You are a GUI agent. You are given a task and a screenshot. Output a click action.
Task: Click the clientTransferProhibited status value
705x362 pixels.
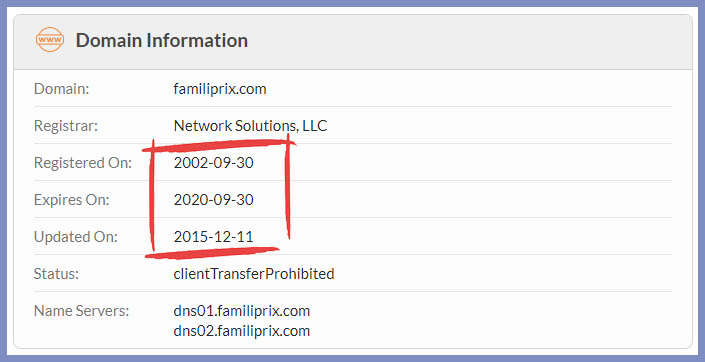pos(254,273)
